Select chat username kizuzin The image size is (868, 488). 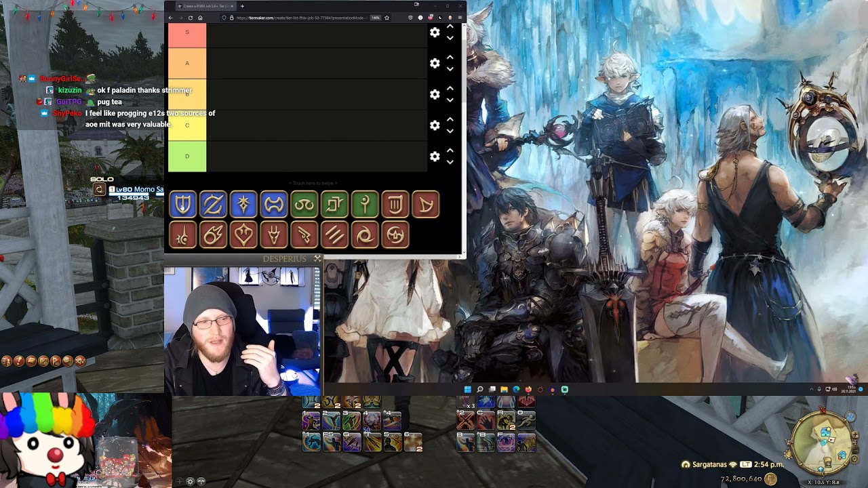tap(69, 90)
